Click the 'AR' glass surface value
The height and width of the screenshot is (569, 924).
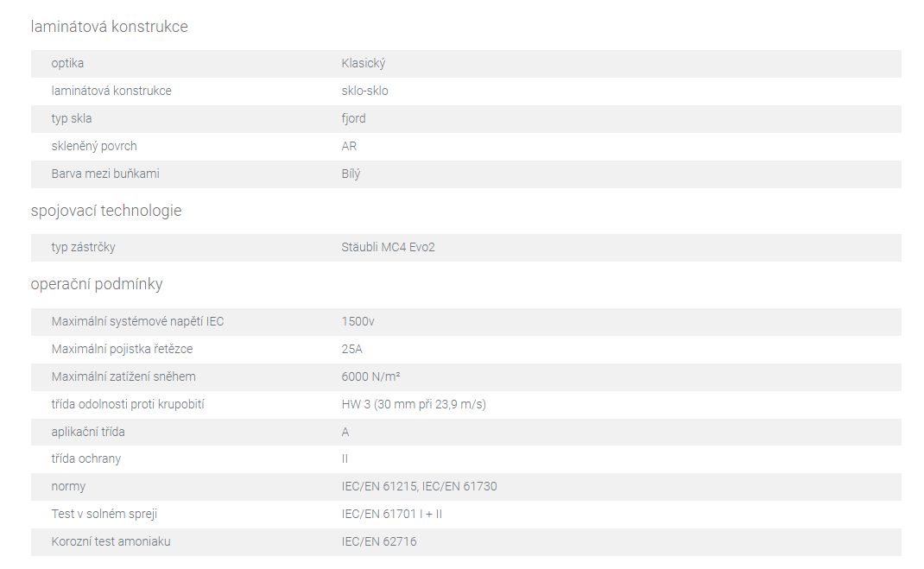(x=349, y=146)
